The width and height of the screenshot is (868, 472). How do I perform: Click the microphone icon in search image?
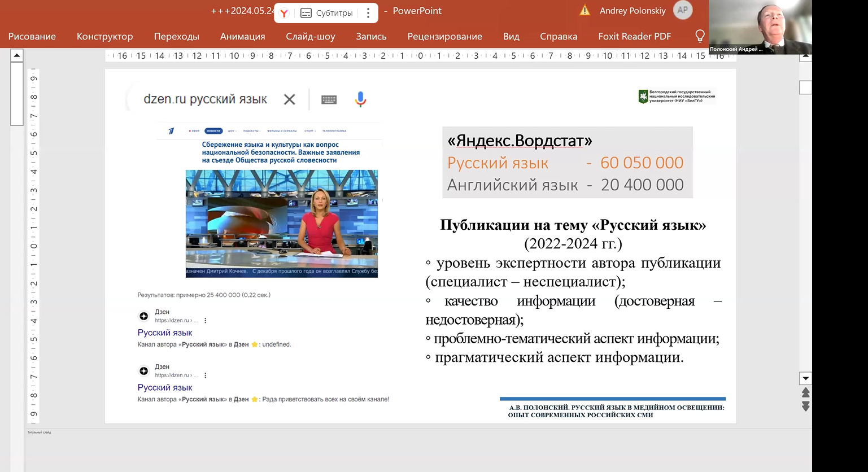[360, 99]
